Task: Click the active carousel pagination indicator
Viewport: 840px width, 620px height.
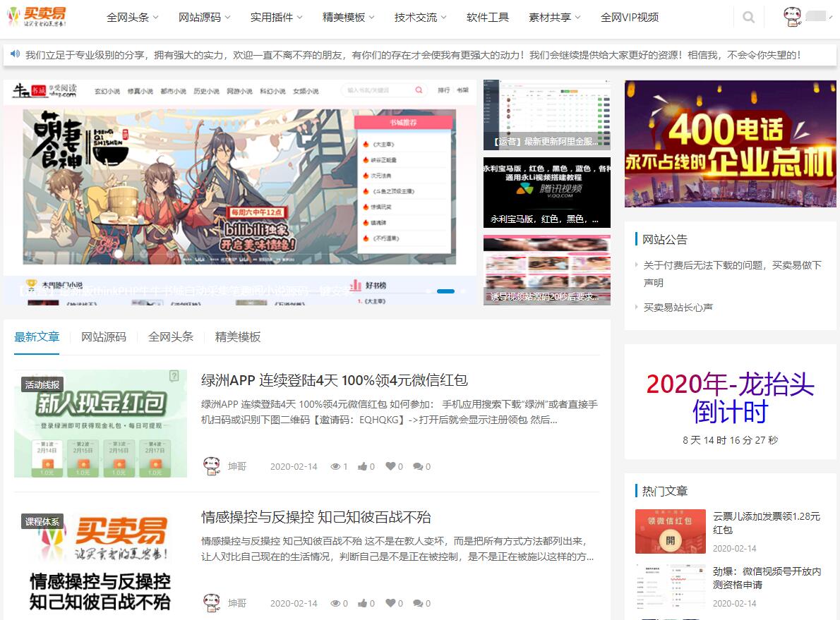Action: click(x=445, y=291)
